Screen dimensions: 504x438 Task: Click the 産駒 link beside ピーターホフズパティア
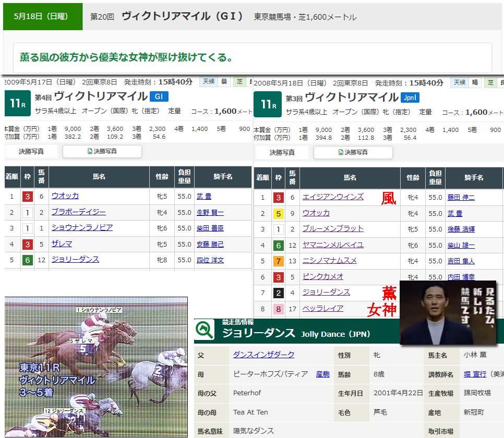click(x=322, y=374)
